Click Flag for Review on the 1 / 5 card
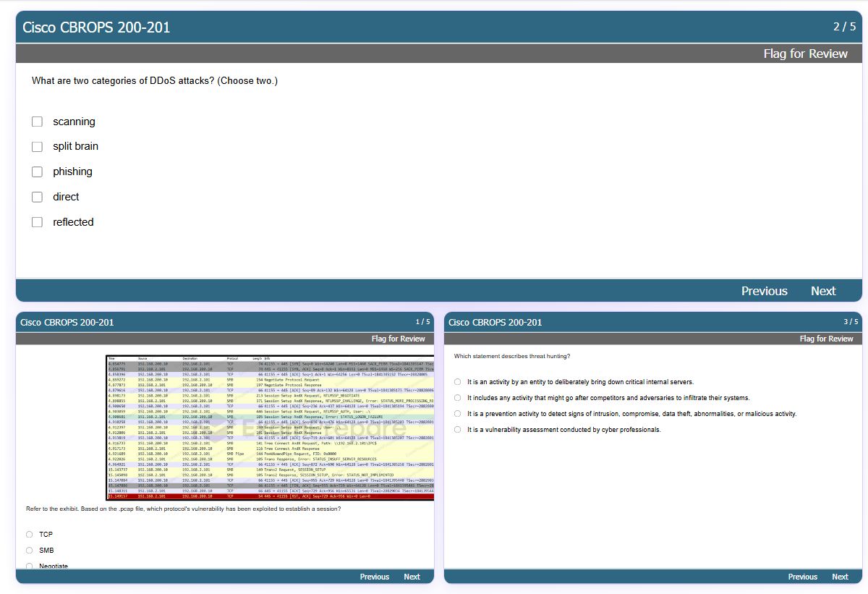 (x=399, y=339)
